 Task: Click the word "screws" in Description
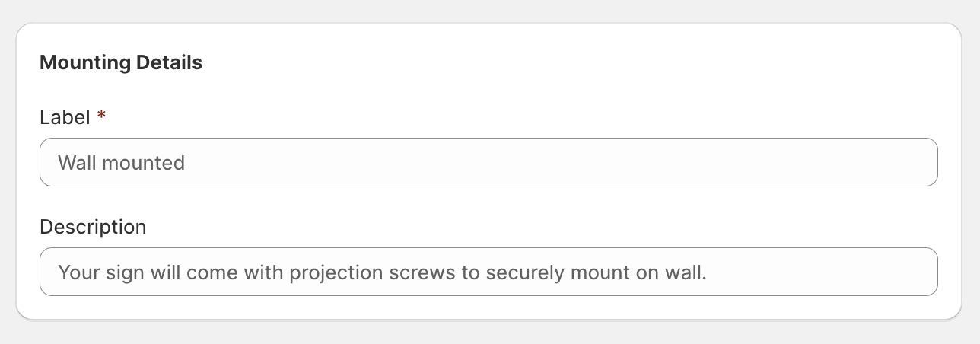click(x=421, y=272)
